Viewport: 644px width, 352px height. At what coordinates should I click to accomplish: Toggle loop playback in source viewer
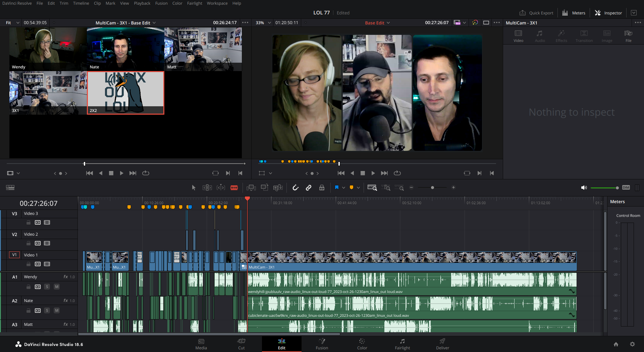[146, 173]
